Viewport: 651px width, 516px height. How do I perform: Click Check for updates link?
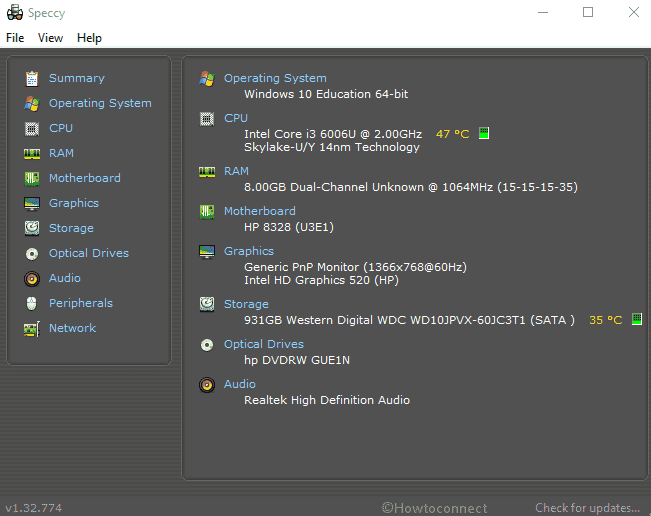pos(587,508)
